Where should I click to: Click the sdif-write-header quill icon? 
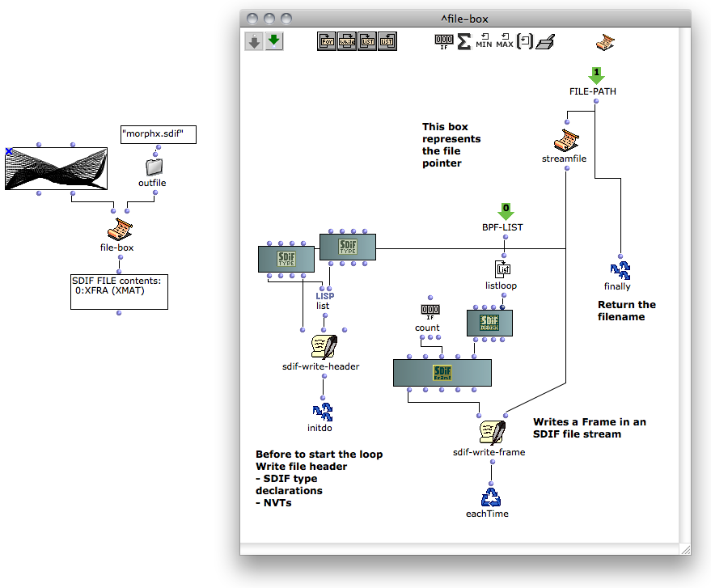pyautogui.click(x=324, y=347)
